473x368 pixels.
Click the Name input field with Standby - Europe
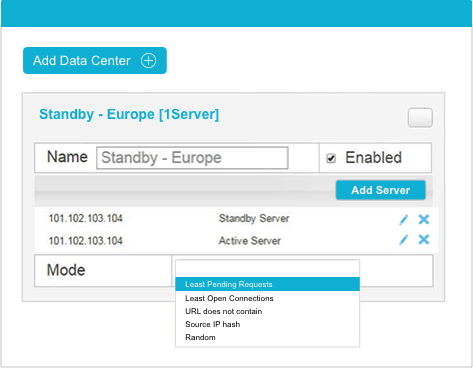click(192, 158)
